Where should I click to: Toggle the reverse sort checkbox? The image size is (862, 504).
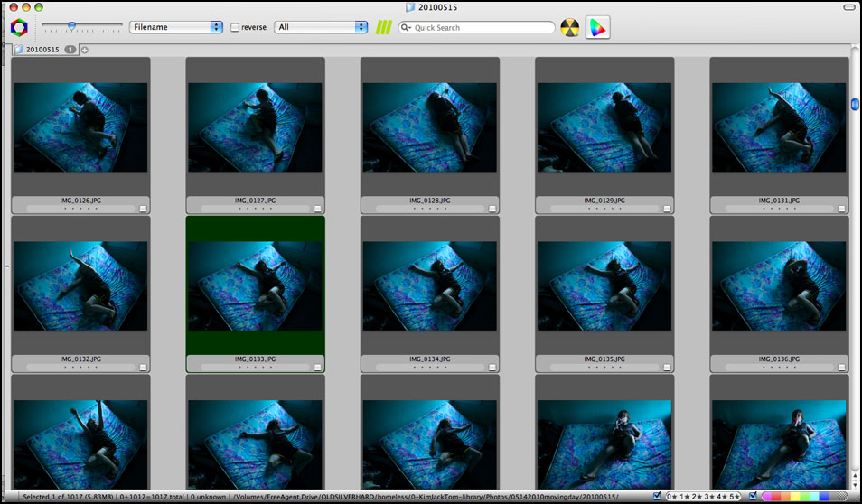235,27
